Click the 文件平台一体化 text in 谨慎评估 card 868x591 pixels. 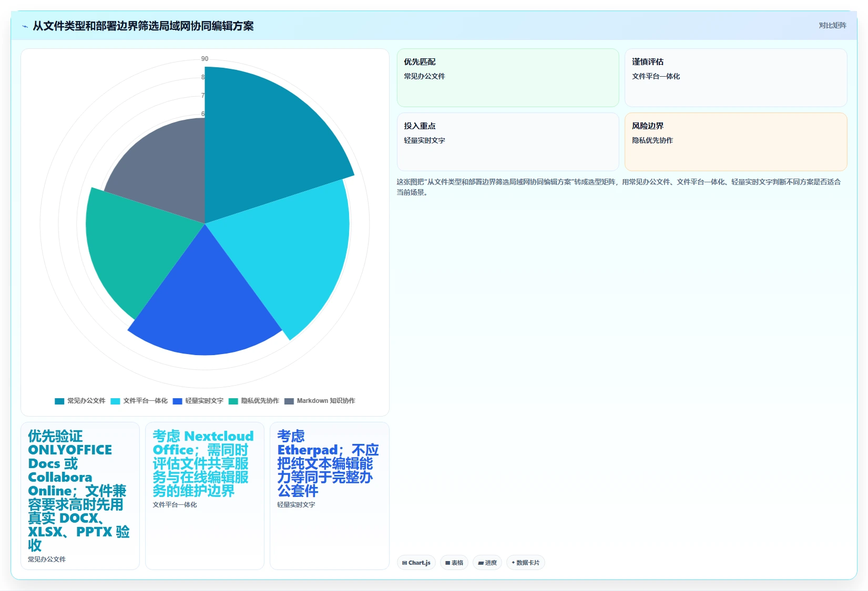pos(656,76)
